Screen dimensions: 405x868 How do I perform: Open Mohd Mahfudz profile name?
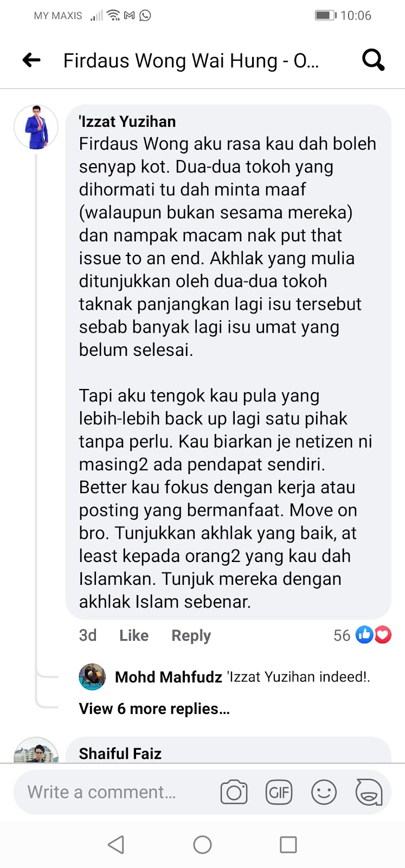click(x=169, y=677)
